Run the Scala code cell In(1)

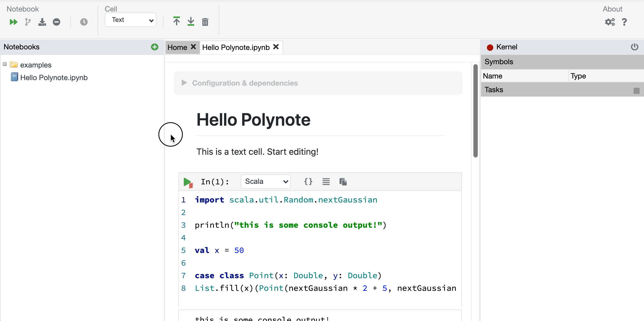(x=188, y=181)
